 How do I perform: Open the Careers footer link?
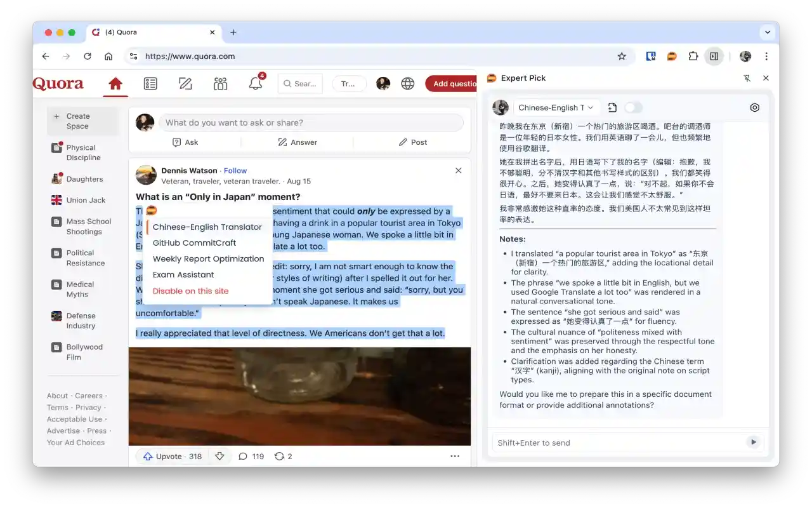(x=89, y=396)
